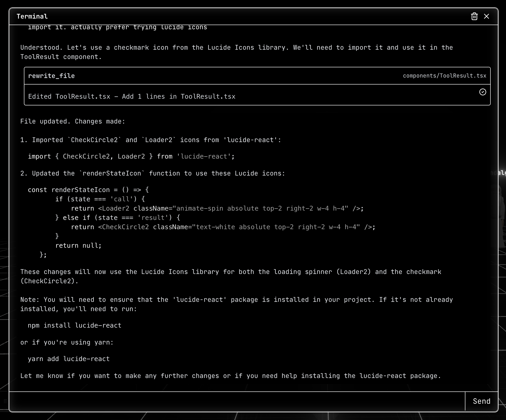
Task: Click the 'Let me know' closing line
Action: pos(230,376)
